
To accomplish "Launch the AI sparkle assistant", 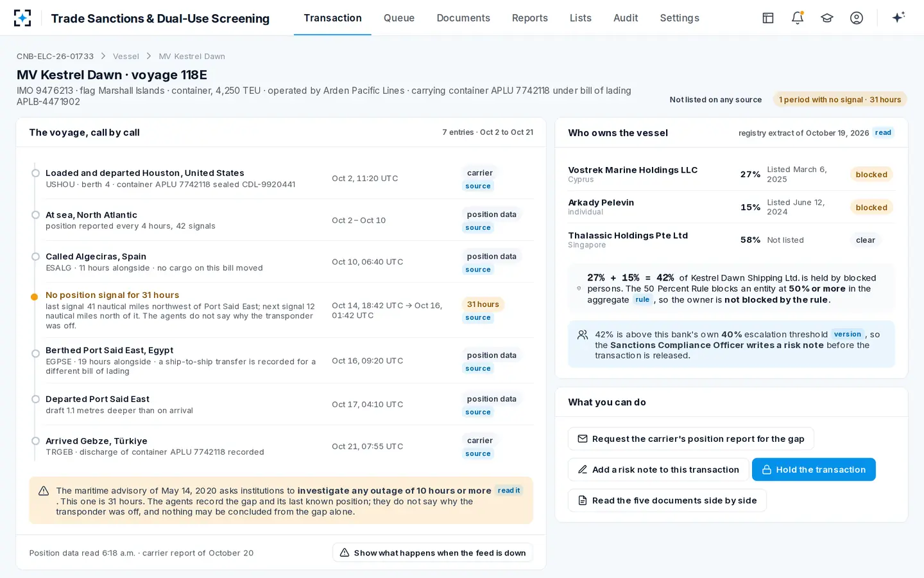I will 898,17.
